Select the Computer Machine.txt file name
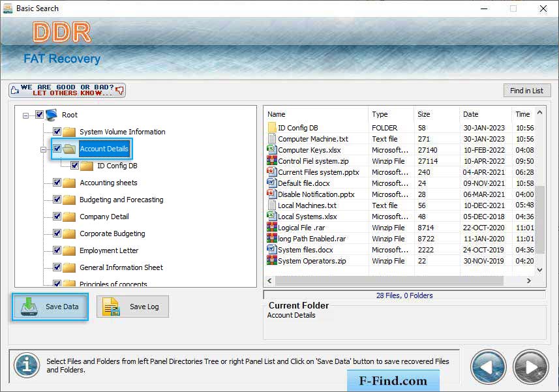Viewport: 559px width, 392px height. pyautogui.click(x=313, y=139)
